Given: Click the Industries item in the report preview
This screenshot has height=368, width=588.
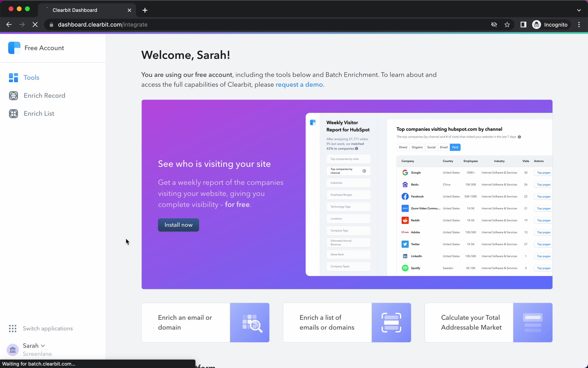Looking at the screenshot, I should pos(348,183).
